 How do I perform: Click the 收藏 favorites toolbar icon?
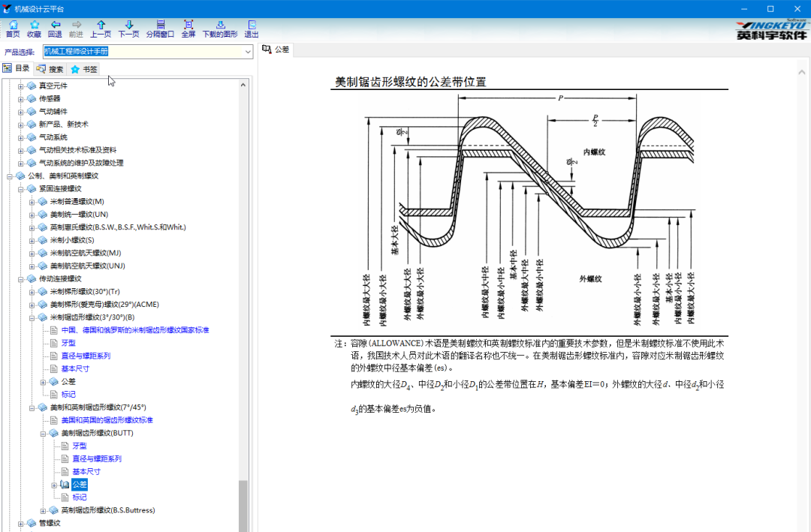click(x=34, y=29)
